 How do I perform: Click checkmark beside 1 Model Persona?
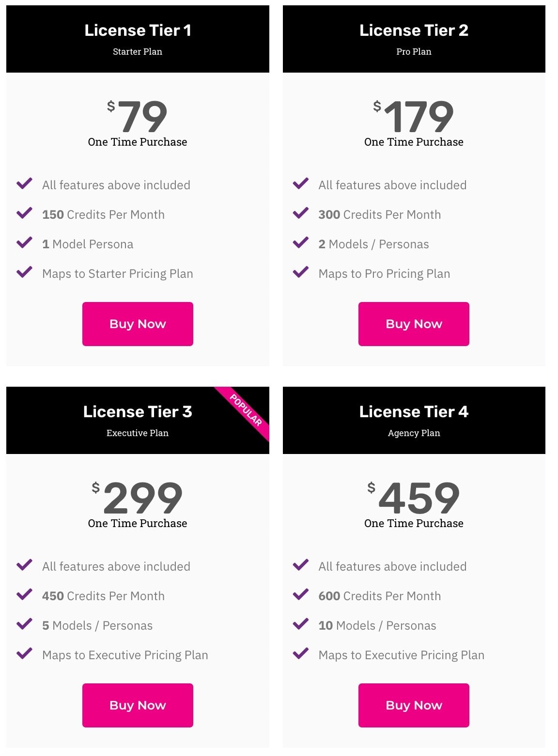24,243
